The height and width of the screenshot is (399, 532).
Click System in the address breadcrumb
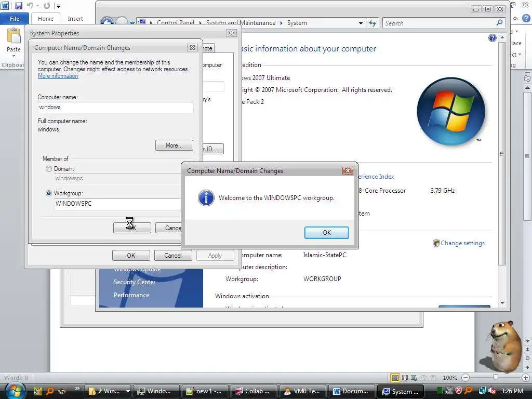click(297, 23)
